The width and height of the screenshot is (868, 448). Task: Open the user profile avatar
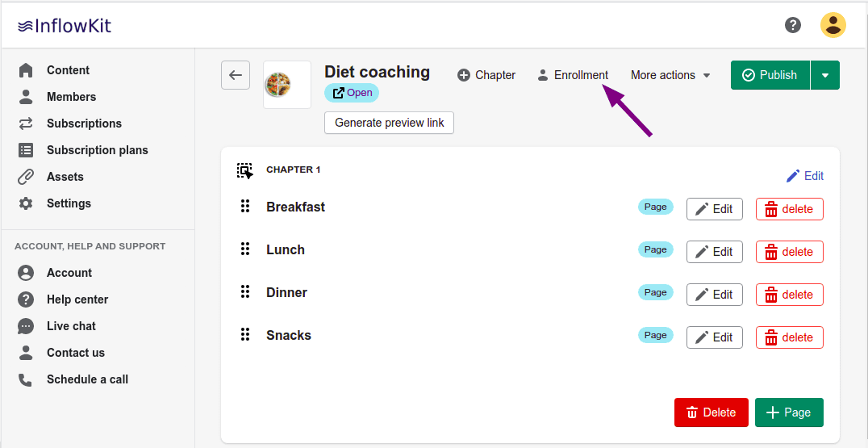click(833, 25)
